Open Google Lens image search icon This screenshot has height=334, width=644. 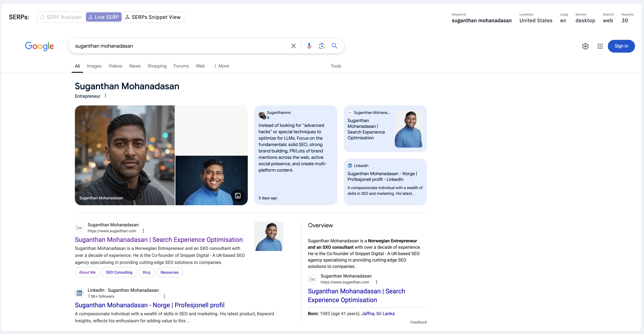[x=322, y=46]
